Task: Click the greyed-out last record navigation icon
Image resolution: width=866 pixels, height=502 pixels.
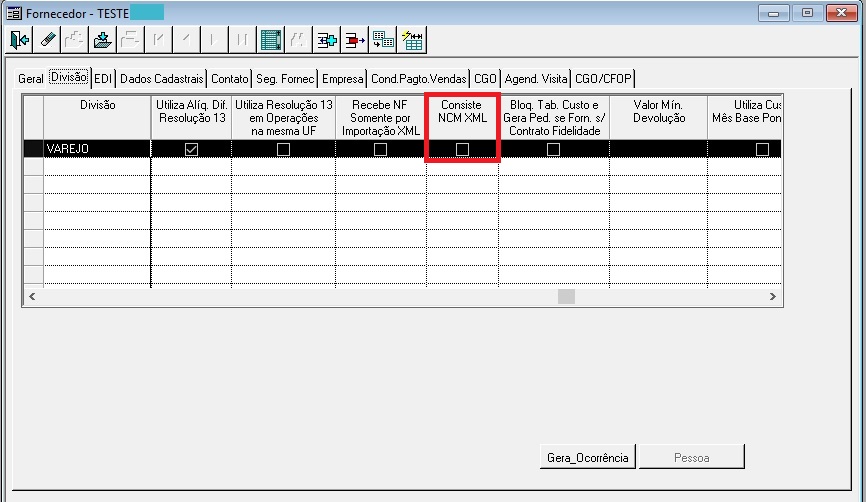Action: tap(242, 40)
